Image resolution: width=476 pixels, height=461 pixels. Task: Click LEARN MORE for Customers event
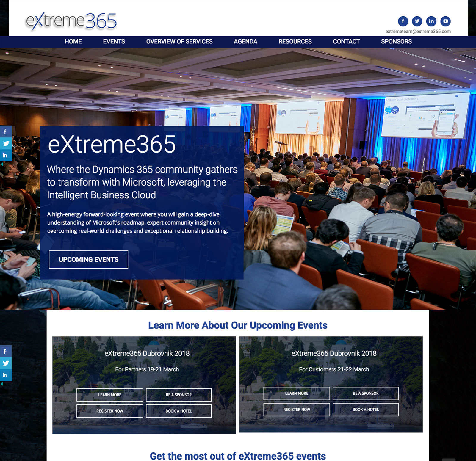coord(297,393)
